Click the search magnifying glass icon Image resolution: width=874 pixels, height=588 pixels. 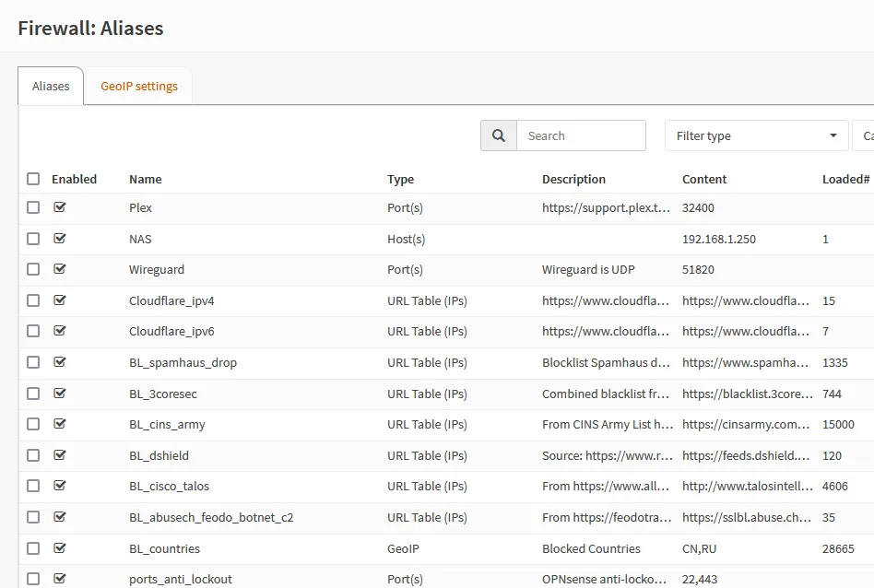(498, 135)
